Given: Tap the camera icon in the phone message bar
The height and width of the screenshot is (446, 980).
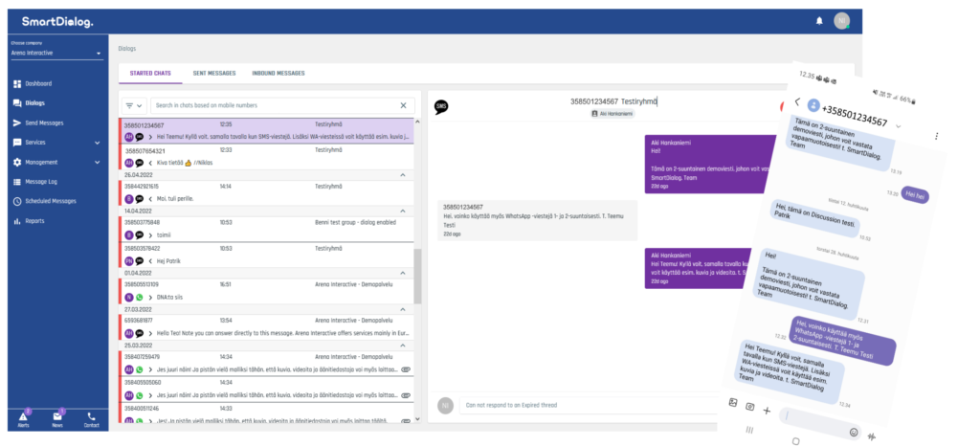Looking at the screenshot, I should pyautogui.click(x=750, y=407).
